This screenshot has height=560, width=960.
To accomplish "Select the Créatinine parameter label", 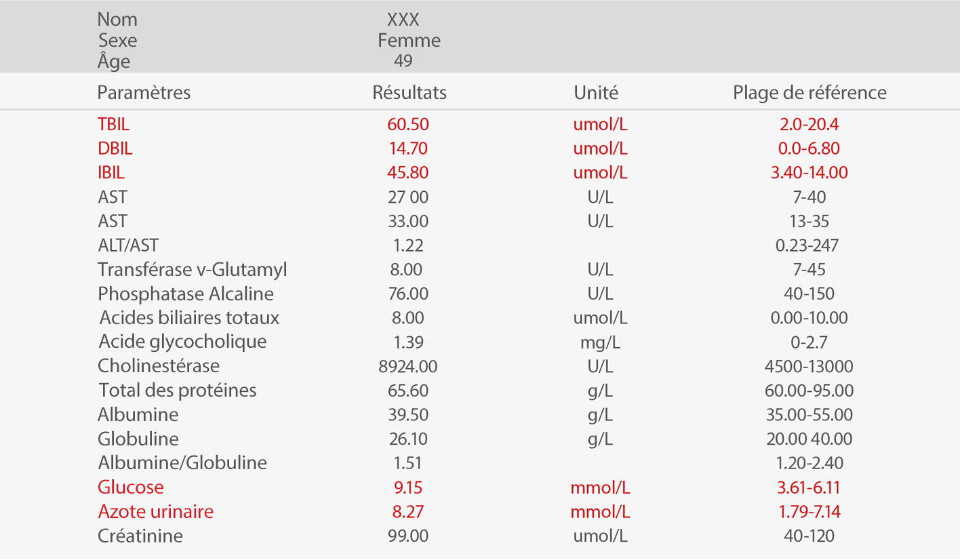I will point(140,536).
